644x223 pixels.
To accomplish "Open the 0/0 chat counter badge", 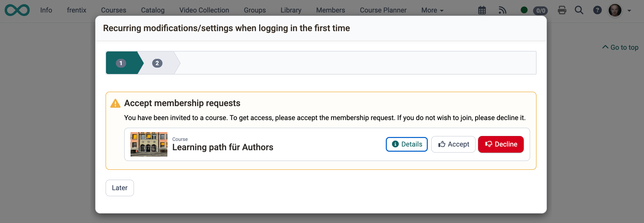I will (x=540, y=11).
